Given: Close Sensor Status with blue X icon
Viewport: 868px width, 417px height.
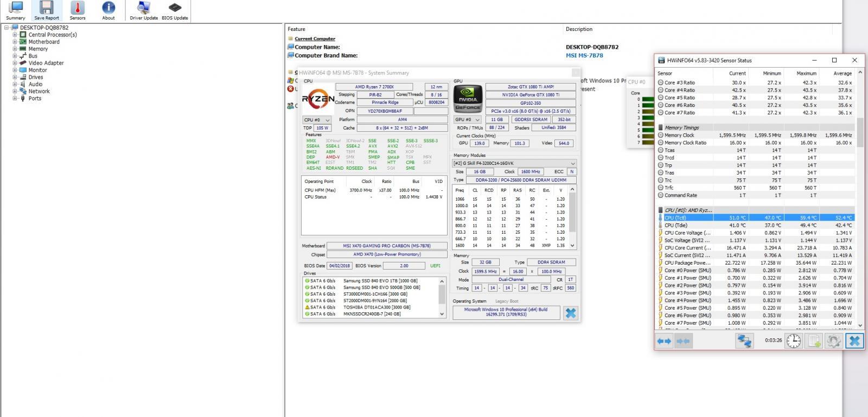Looking at the screenshot, I should (x=854, y=341).
